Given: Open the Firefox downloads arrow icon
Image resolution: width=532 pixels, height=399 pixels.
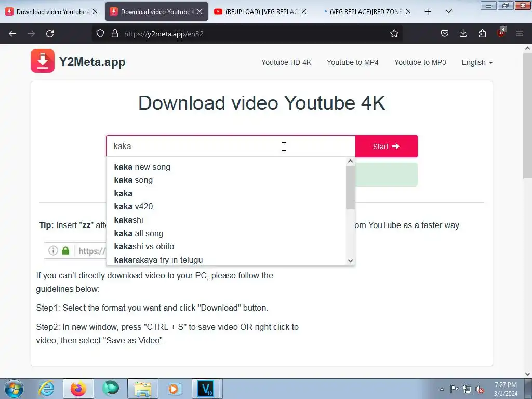Looking at the screenshot, I should pos(463,34).
